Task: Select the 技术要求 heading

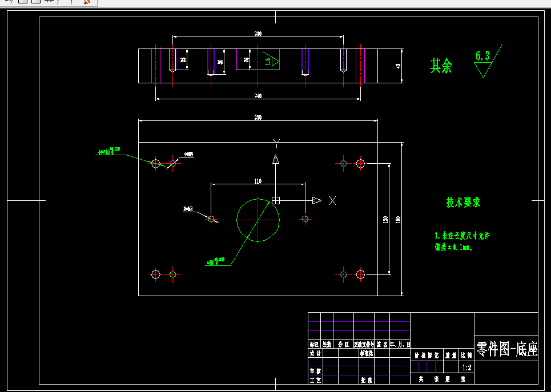Action: 463,203
